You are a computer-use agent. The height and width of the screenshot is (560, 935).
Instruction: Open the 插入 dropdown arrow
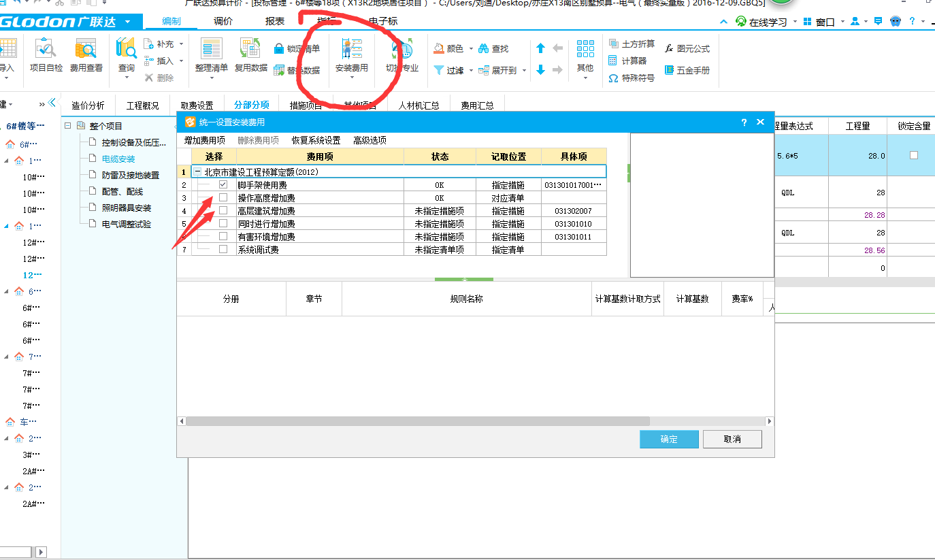click(181, 61)
